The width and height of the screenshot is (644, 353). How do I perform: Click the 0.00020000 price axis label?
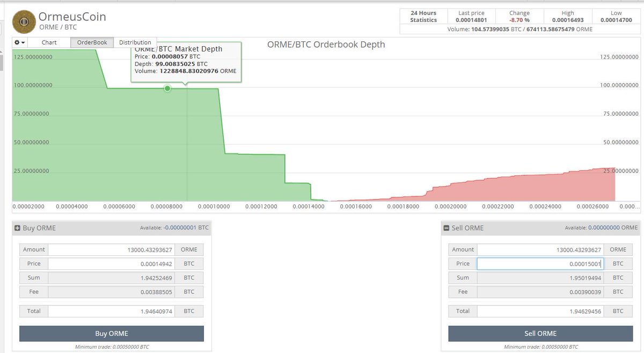[451, 207]
